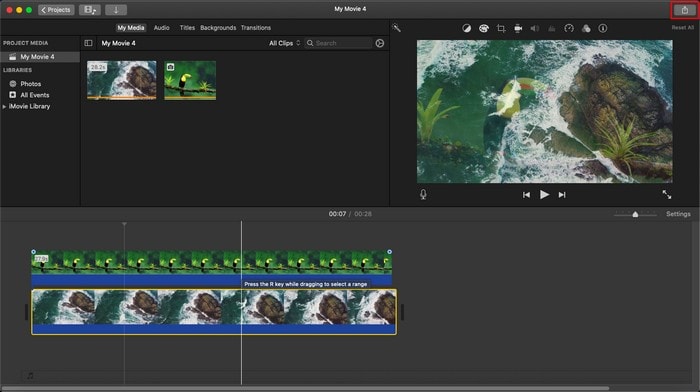The width and height of the screenshot is (700, 392).
Task: Toggle the libraries sidebar visibility
Action: [88, 43]
